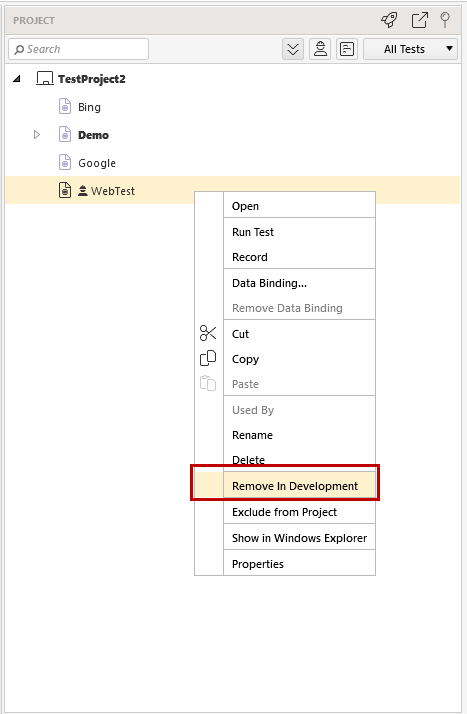This screenshot has width=467, height=714.
Task: Toggle the pin icon for Project panel
Action: point(445,20)
